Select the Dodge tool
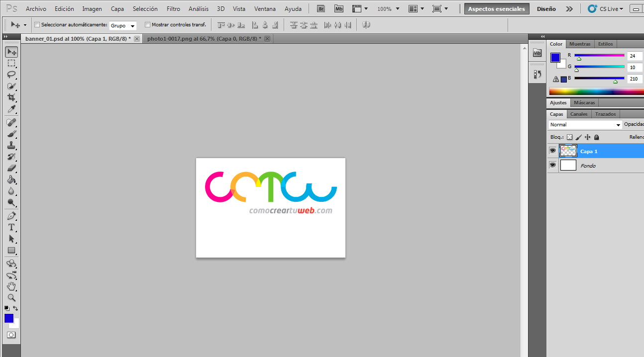This screenshot has width=644, height=357. 11,202
